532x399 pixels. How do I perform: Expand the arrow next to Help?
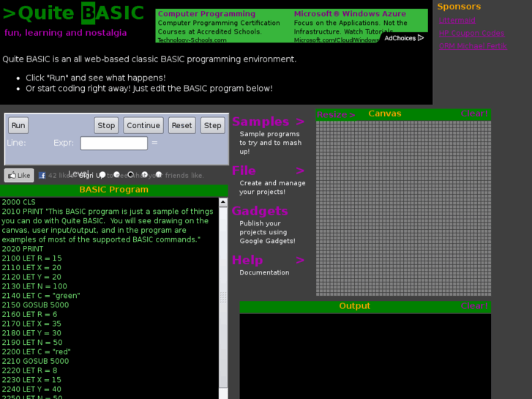point(300,260)
